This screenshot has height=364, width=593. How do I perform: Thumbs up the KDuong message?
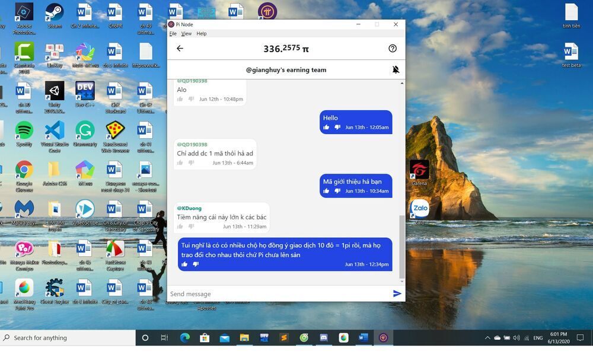coord(180,226)
